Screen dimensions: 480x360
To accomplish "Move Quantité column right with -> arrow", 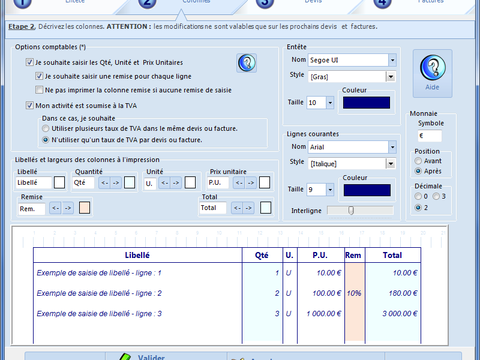I will point(116,183).
